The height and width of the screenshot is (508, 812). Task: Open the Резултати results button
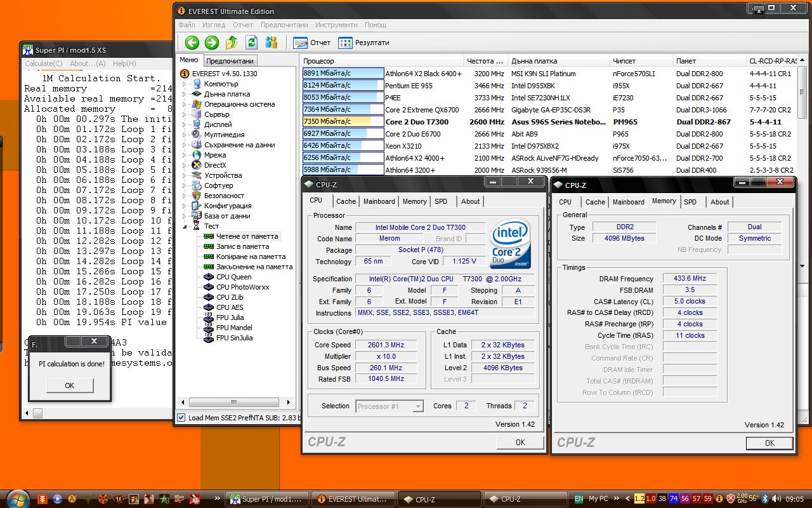pos(364,43)
